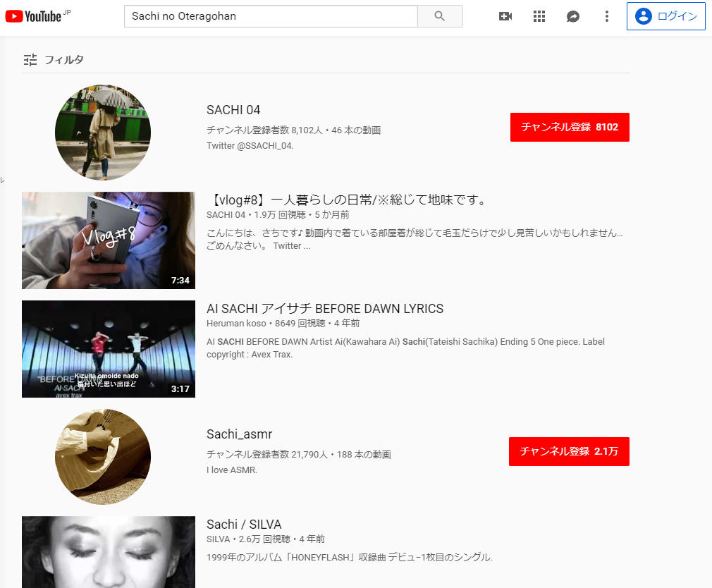Click the search box containing Sachi no Oteragohan
The height and width of the screenshot is (588, 712).
pyautogui.click(x=271, y=16)
